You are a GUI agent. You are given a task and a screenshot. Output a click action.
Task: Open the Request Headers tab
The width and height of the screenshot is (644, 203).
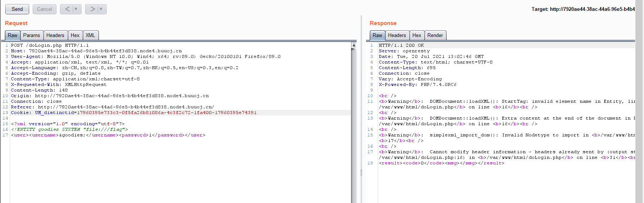click(55, 35)
